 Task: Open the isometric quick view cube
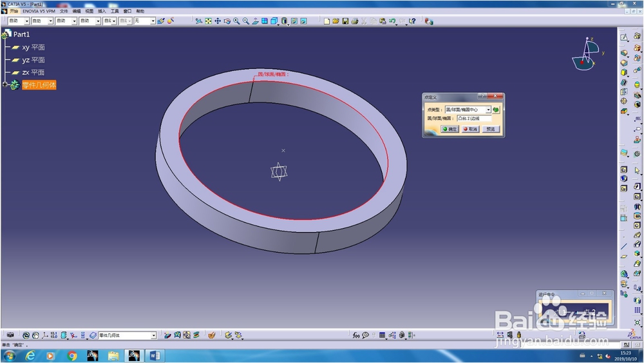tap(274, 21)
